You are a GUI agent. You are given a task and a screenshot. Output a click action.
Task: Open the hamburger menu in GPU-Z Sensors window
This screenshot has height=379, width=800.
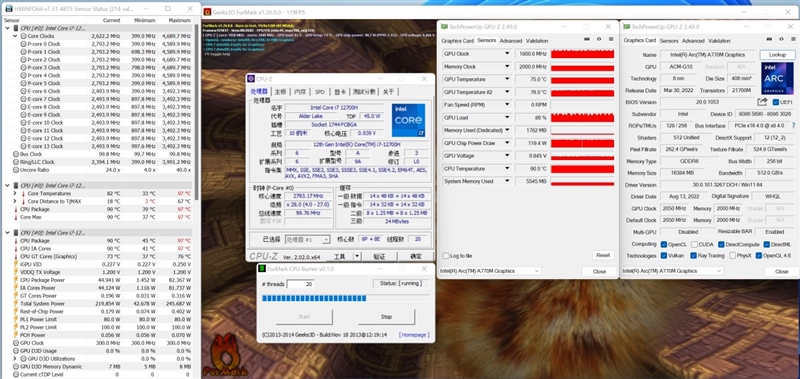(610, 39)
